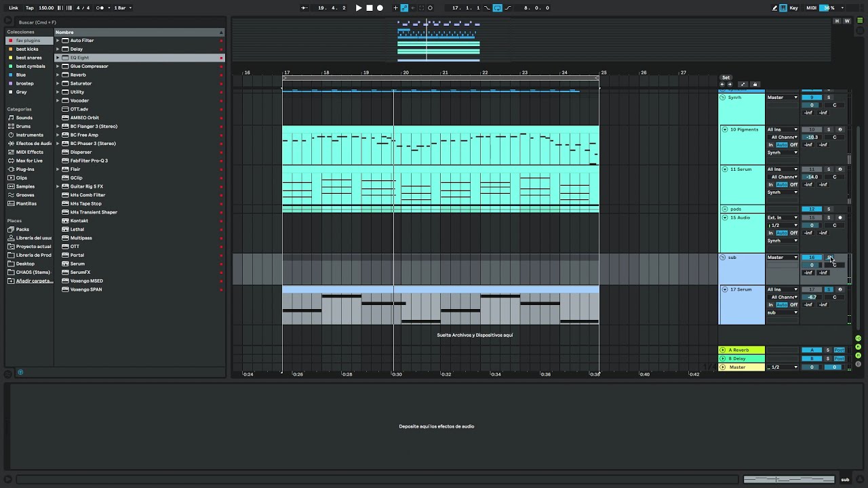Toggle Draw Mode pencil icon

click(x=775, y=8)
